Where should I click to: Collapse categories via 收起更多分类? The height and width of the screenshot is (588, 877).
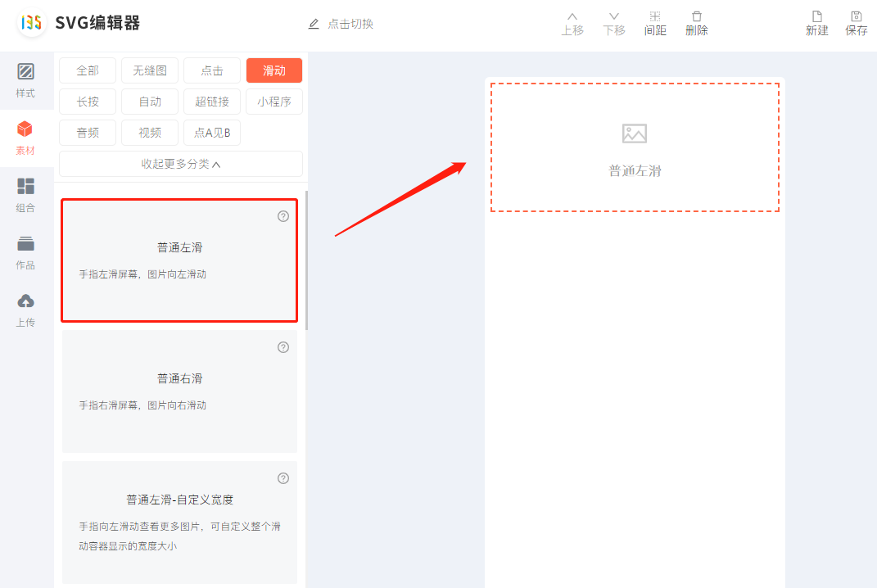[181, 164]
